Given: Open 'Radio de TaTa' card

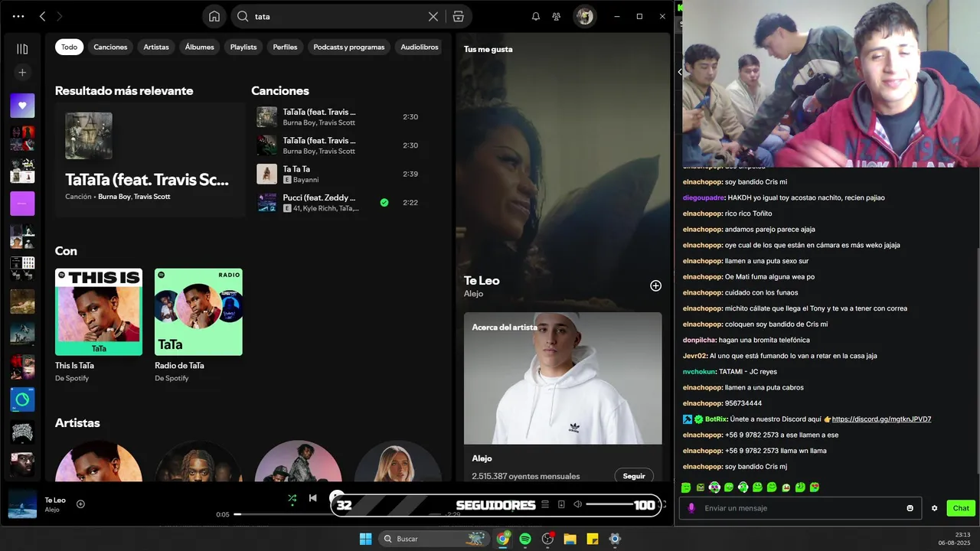Looking at the screenshot, I should (198, 325).
